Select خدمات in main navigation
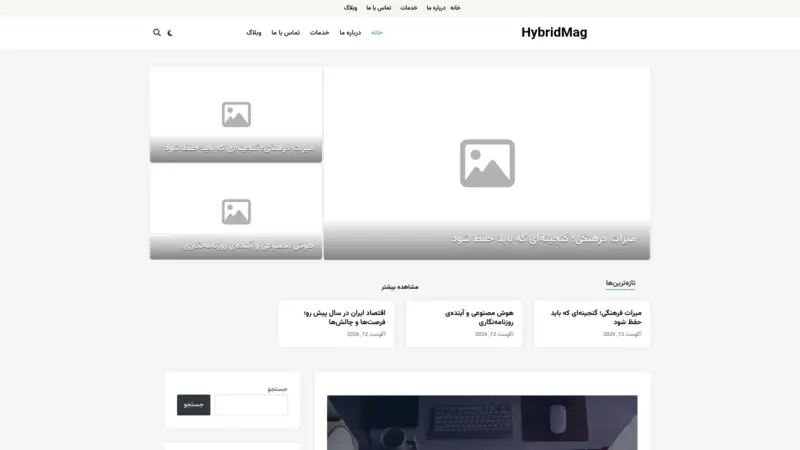Image resolution: width=800 pixels, height=450 pixels. 319,33
